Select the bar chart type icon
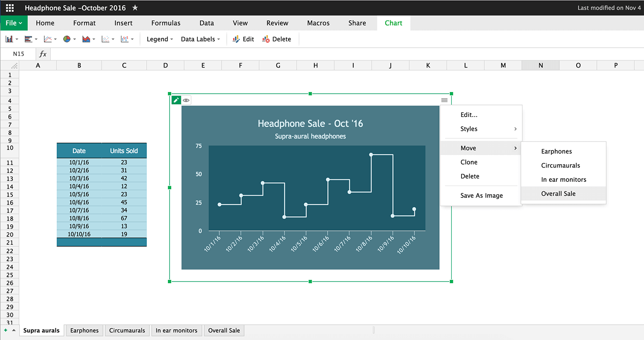Image resolution: width=644 pixels, height=340 pixels. pyautogui.click(x=29, y=39)
